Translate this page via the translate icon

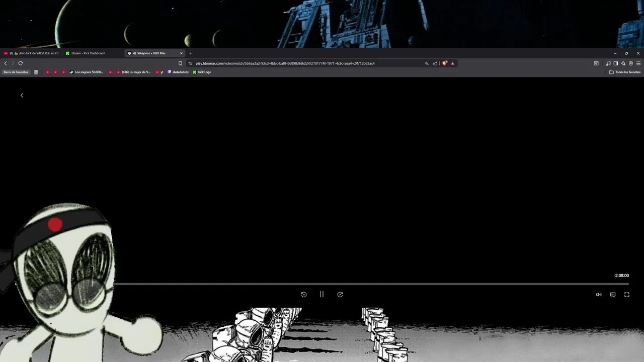tap(427, 63)
